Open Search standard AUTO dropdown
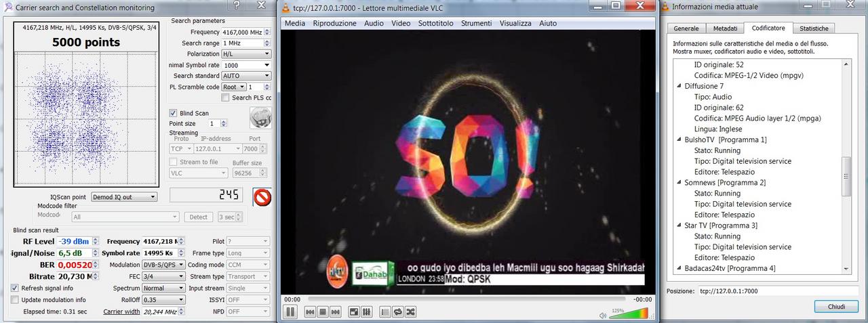Viewport: 868px width, 323px height. (247, 76)
